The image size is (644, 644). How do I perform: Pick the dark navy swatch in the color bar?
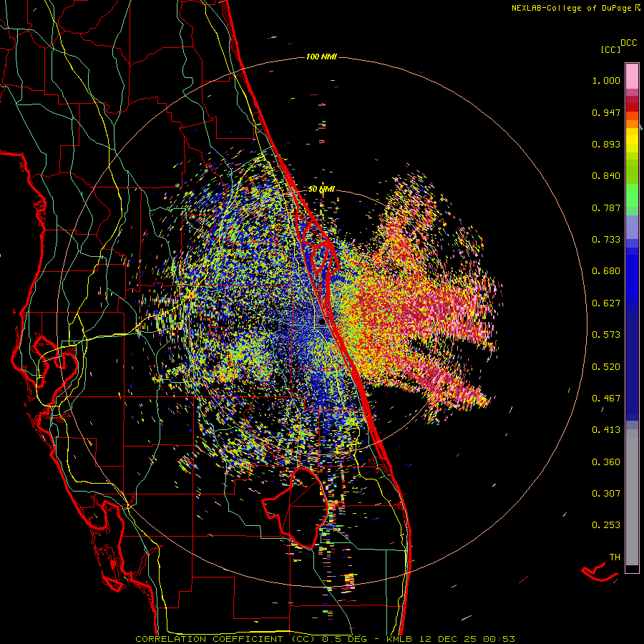pos(632,366)
